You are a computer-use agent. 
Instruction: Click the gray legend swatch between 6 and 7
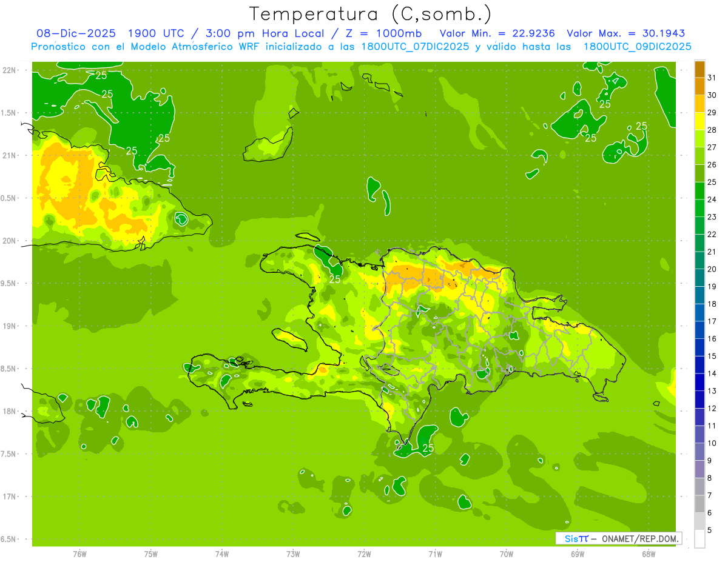700,504
